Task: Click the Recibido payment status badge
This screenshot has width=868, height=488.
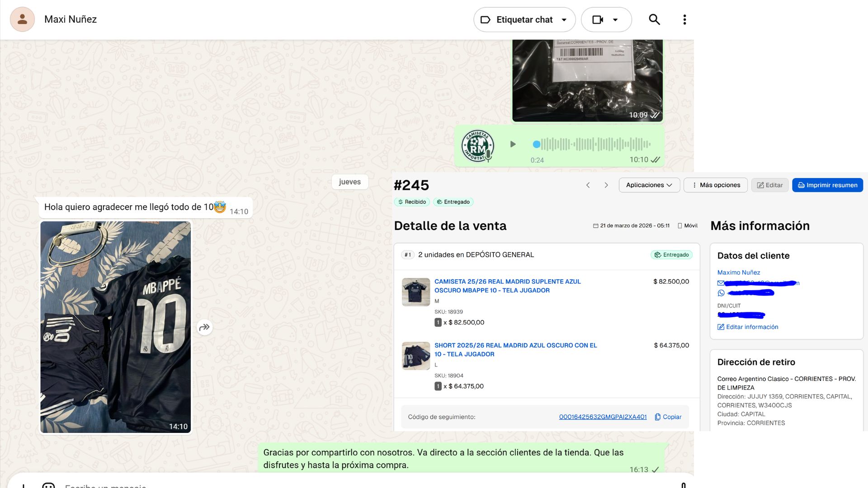Action: (x=411, y=202)
